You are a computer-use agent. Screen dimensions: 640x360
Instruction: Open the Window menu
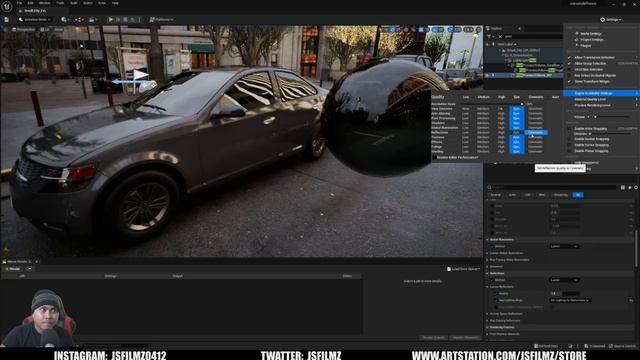(x=44, y=3)
